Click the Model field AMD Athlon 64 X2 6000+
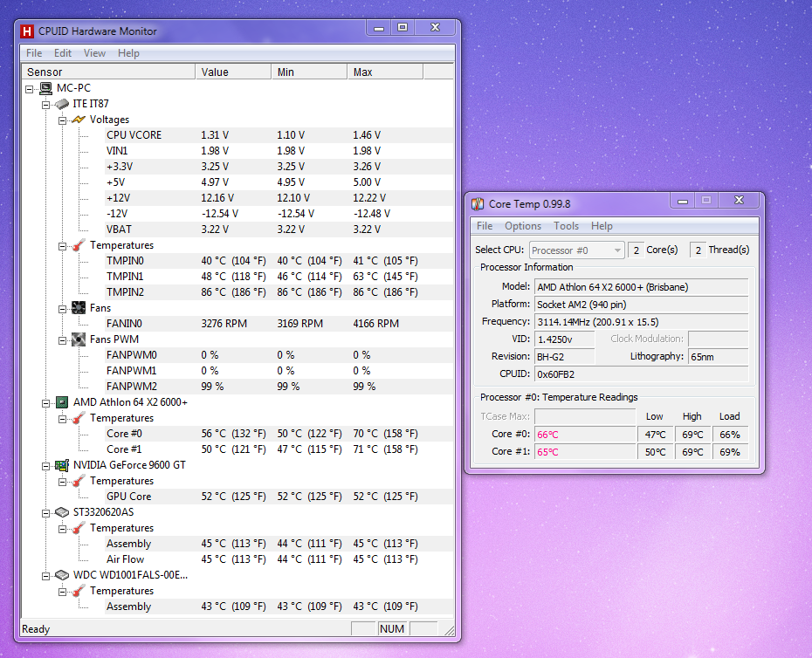 click(642, 287)
